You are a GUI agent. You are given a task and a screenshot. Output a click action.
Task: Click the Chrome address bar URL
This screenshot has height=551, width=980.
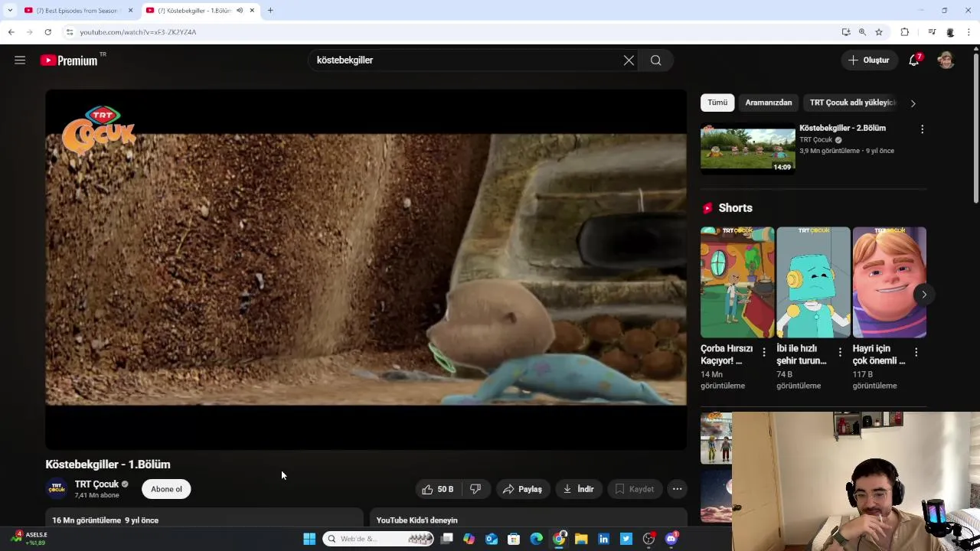(x=138, y=32)
